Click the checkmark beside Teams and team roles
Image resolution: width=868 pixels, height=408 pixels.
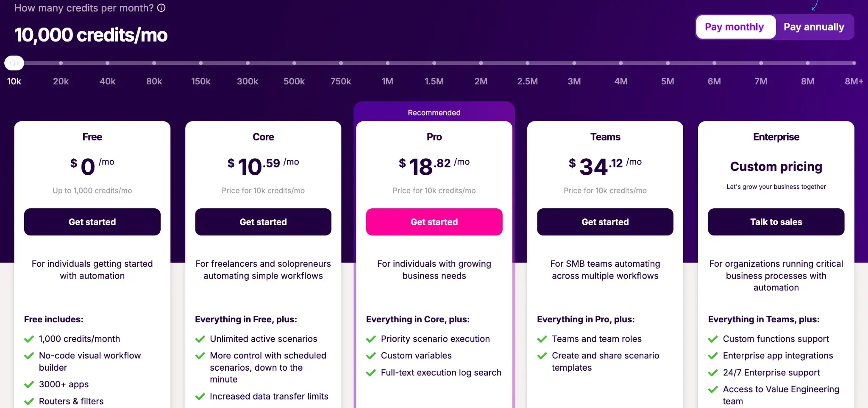(542, 339)
